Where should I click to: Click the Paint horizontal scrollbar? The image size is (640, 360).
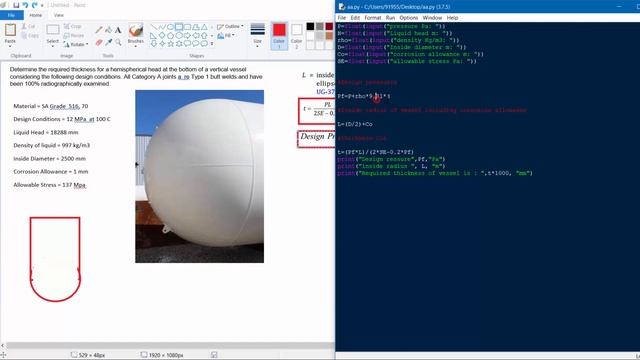[x=170, y=345]
